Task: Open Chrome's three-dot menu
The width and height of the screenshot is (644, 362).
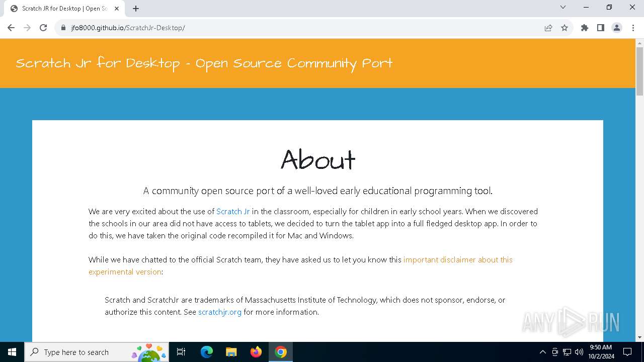Action: [633, 28]
